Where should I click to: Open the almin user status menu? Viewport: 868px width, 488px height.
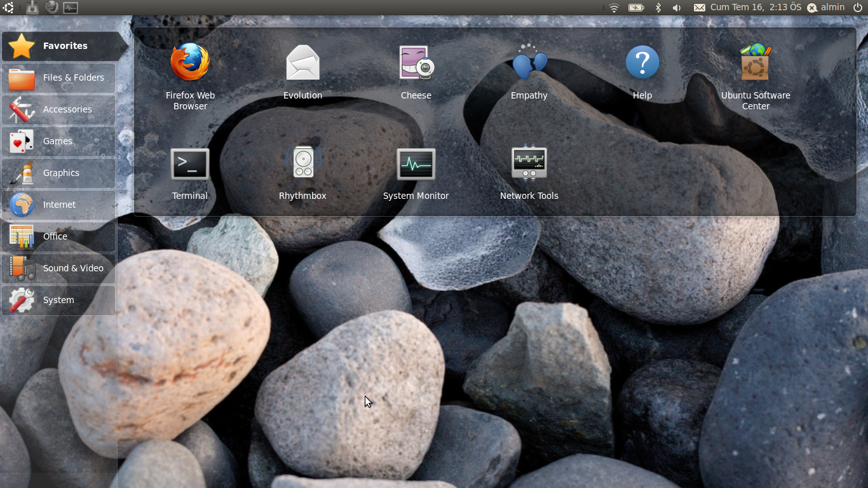click(826, 8)
